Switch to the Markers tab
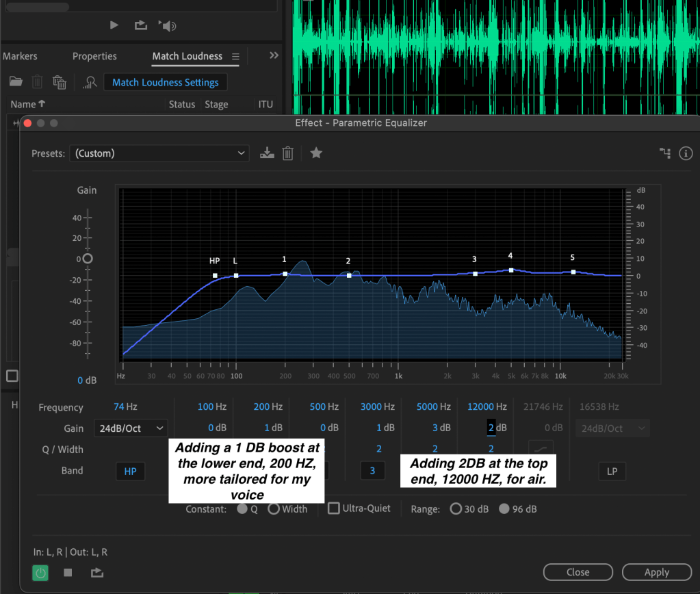The height and width of the screenshot is (594, 700). pyautogui.click(x=20, y=56)
